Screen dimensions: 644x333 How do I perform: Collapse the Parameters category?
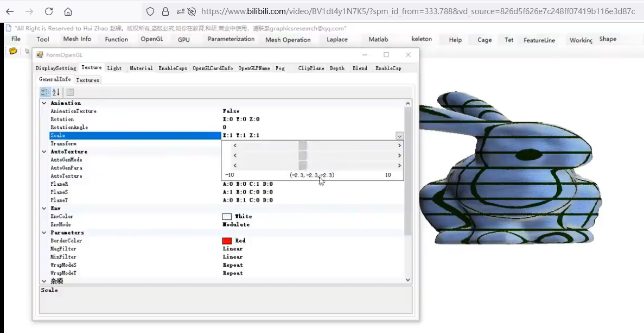click(44, 233)
